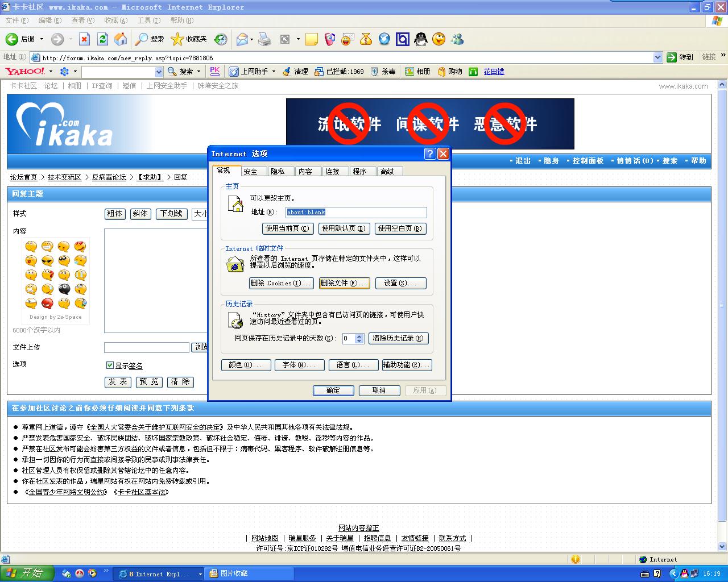Image resolution: width=728 pixels, height=582 pixels.
Task: Open the 工具(T) menu
Action: click(x=149, y=20)
